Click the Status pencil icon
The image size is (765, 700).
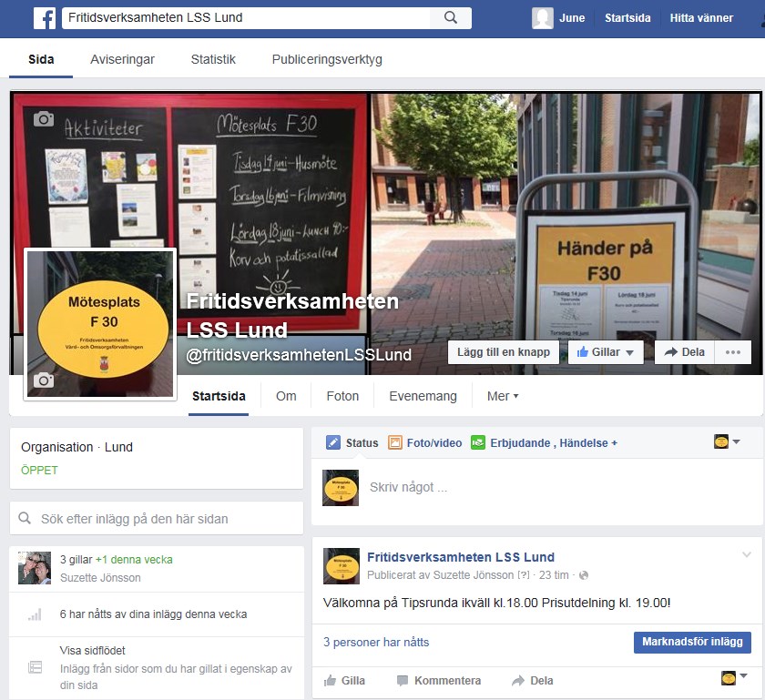click(x=333, y=442)
